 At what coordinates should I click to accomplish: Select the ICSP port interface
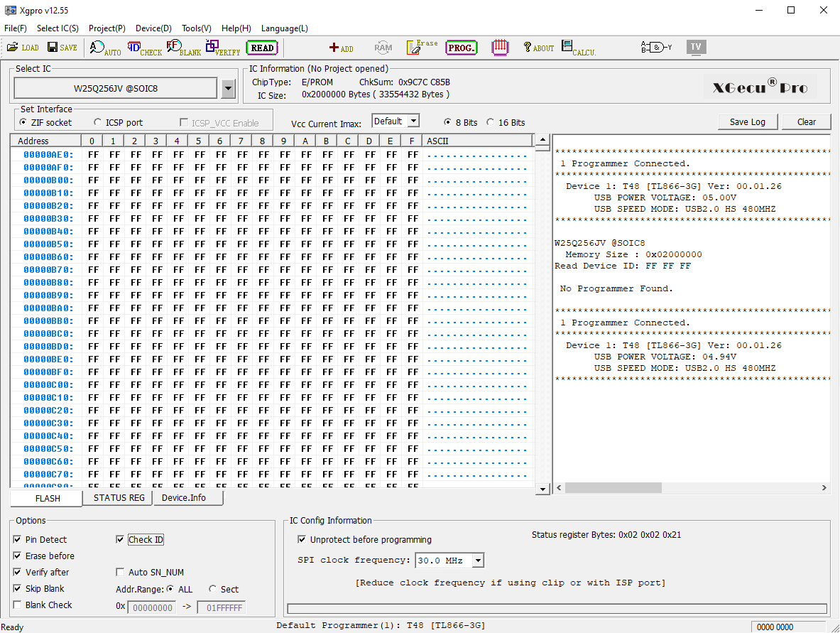click(98, 123)
